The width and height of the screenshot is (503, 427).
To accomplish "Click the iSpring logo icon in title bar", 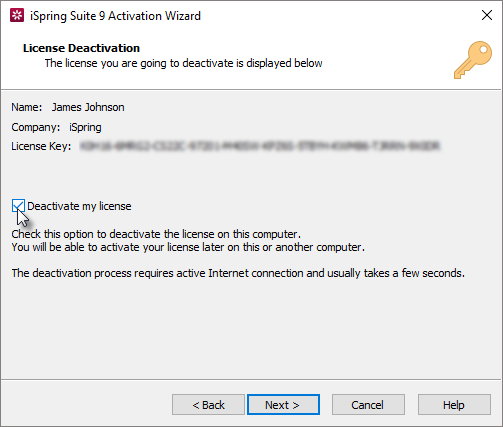I will click(x=17, y=15).
